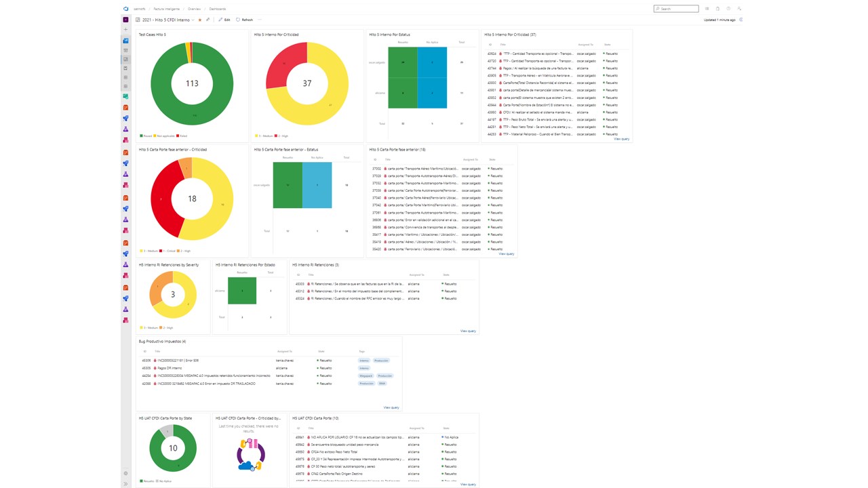868x488 pixels.
Task: Open the Dashboards icon in the sidebar
Action: pos(125,60)
